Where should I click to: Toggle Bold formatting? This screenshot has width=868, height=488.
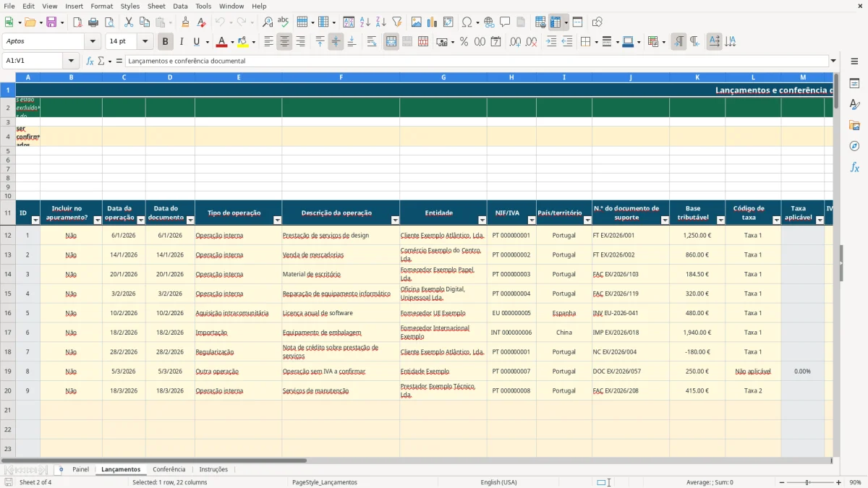166,42
